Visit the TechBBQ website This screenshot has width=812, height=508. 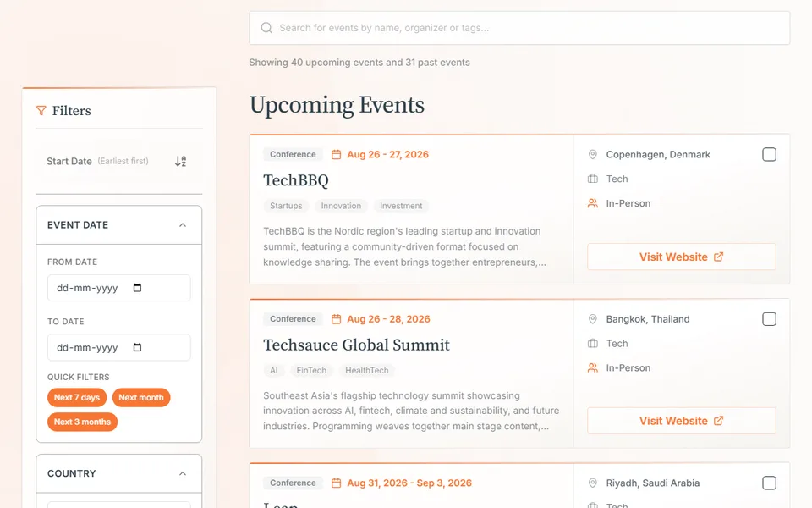tap(682, 257)
